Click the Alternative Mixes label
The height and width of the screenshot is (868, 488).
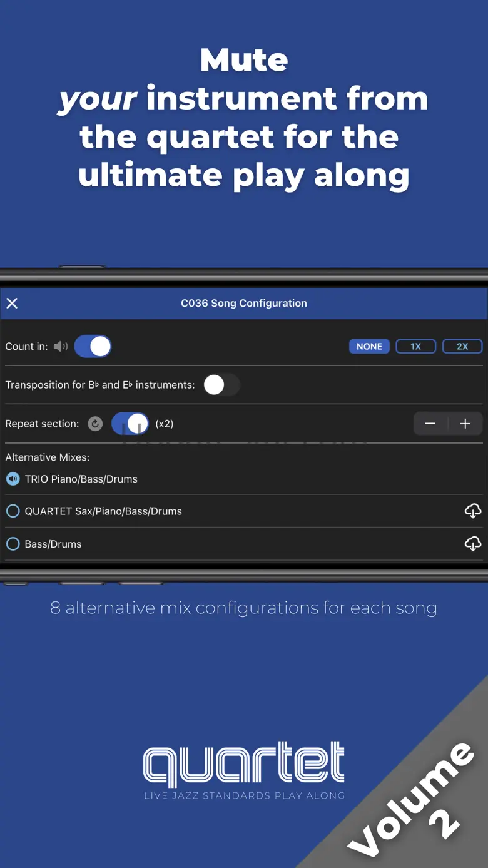click(48, 457)
